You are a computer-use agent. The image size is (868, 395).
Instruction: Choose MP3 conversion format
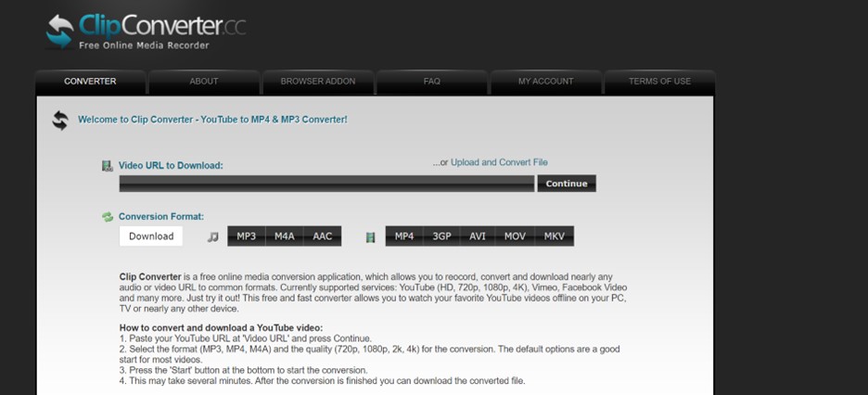click(247, 236)
